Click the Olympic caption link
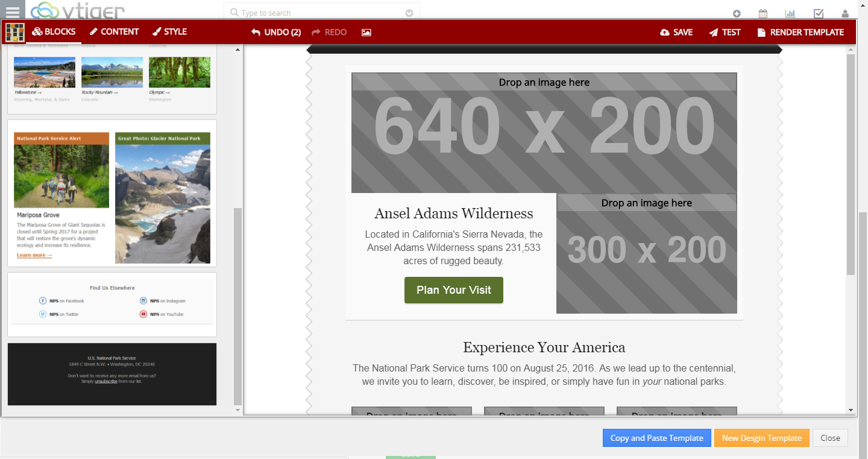 [x=159, y=92]
